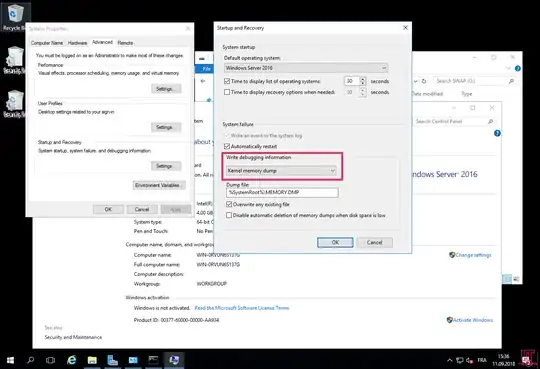This screenshot has width=540, height=369.
Task: Open the network tray icon
Action: tap(460, 360)
